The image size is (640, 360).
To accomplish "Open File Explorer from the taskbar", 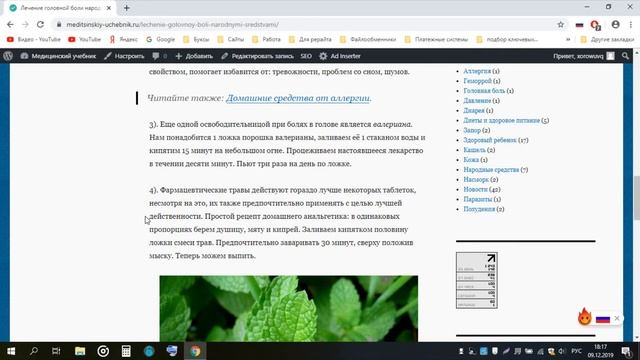I will click(80, 351).
